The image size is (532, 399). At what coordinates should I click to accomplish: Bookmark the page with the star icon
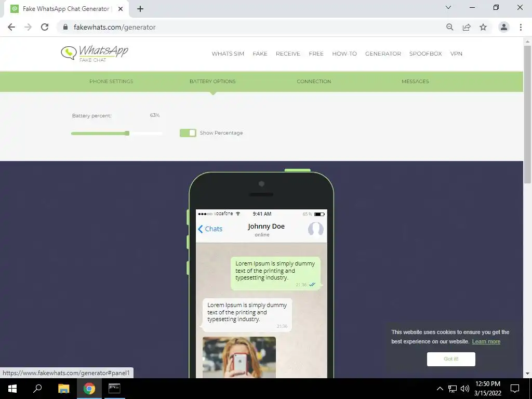[x=483, y=27]
